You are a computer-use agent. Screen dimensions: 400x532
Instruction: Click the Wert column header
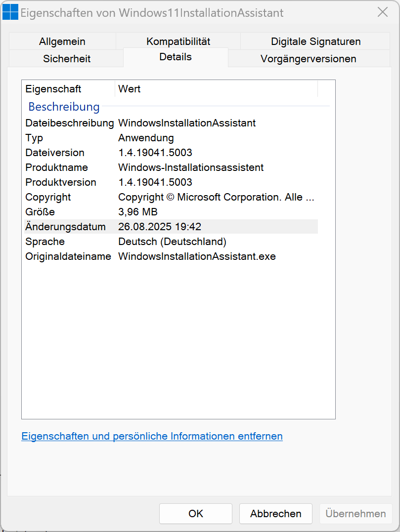click(x=130, y=89)
